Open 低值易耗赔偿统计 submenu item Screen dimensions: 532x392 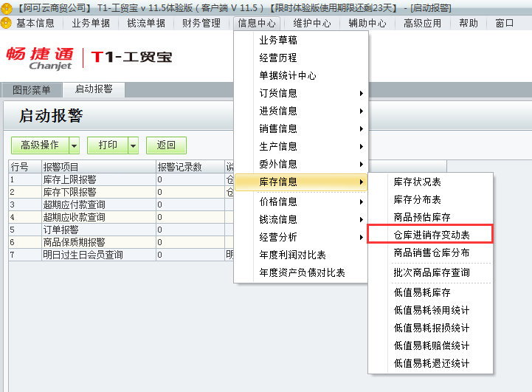[x=430, y=345]
